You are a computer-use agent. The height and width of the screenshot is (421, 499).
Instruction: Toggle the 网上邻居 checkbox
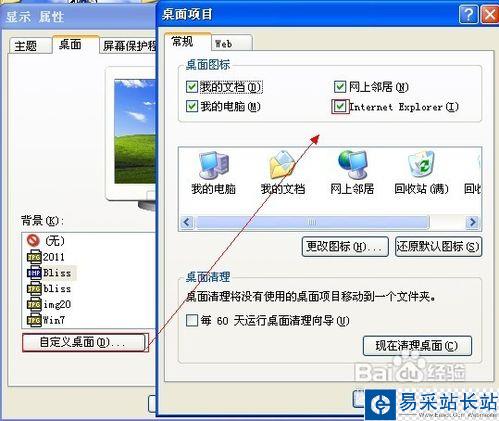(340, 87)
